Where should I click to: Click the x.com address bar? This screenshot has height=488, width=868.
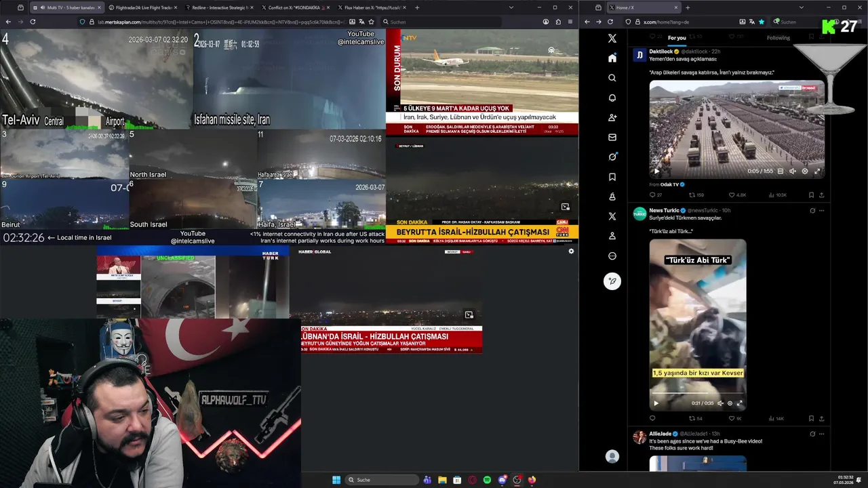685,22
